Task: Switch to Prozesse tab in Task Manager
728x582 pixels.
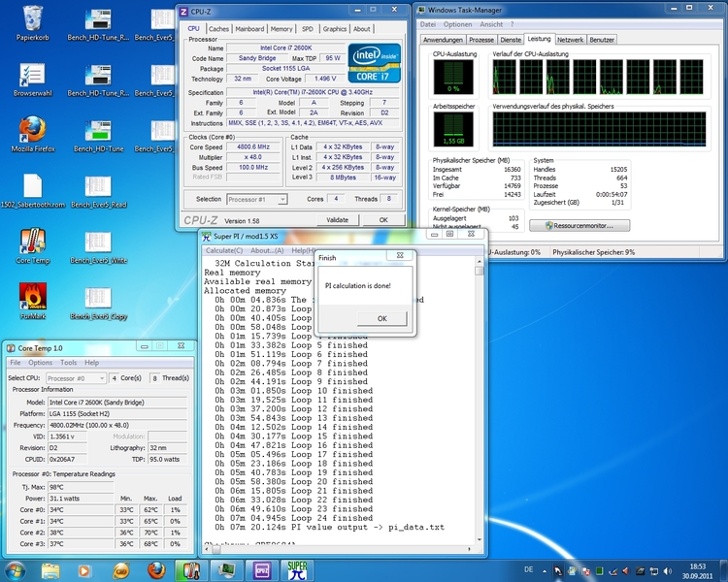Action: click(481, 40)
